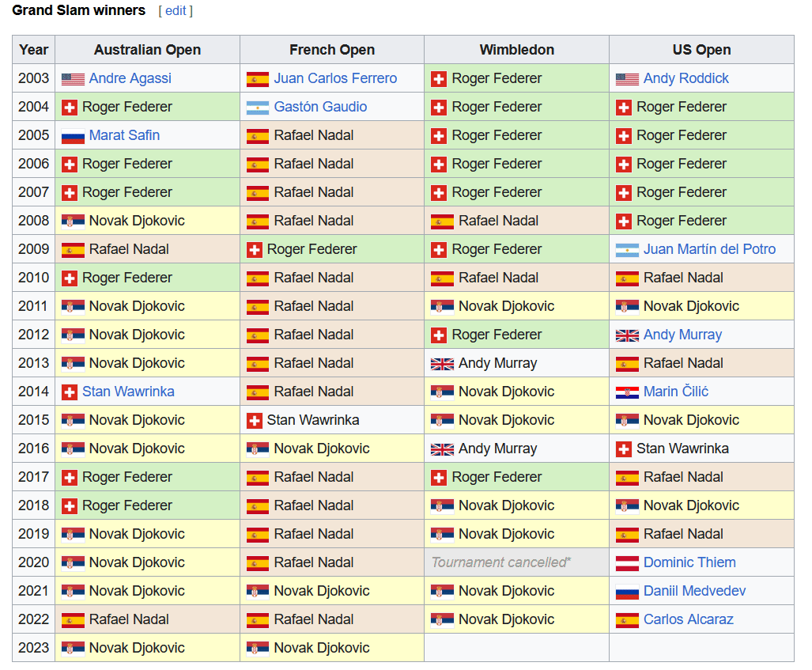The height and width of the screenshot is (670, 812).
Task: Click the 2003 year cell
Action: (34, 78)
